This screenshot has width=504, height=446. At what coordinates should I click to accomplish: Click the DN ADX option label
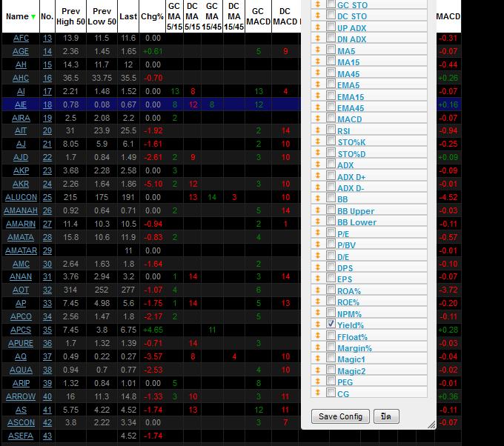point(351,39)
